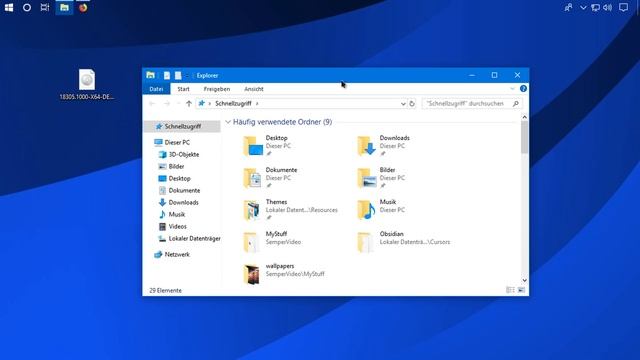
Task: Select the Dokumente folder icon in content
Action: pyautogui.click(x=253, y=178)
